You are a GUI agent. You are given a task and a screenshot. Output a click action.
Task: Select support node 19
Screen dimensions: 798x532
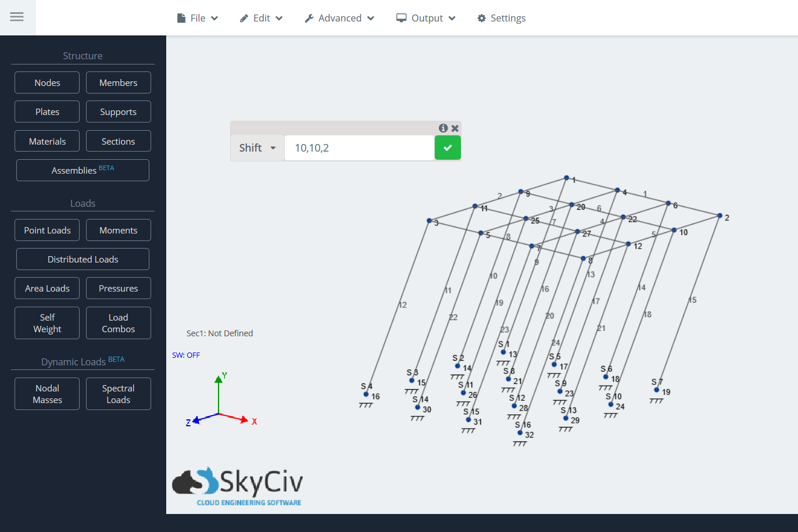(x=657, y=390)
